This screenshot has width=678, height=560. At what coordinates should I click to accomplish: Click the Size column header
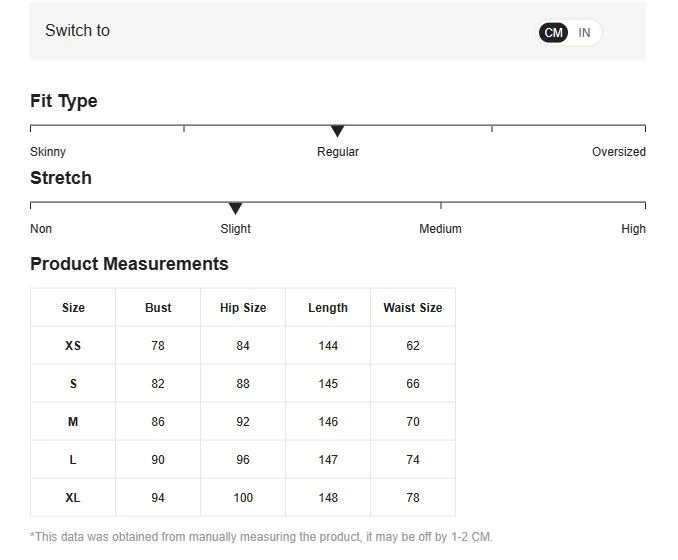73,308
